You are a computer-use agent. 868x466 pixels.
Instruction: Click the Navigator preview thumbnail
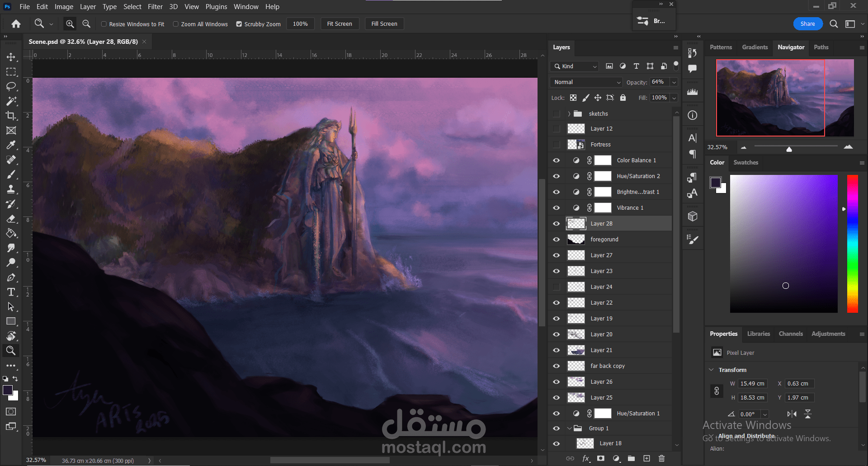785,98
